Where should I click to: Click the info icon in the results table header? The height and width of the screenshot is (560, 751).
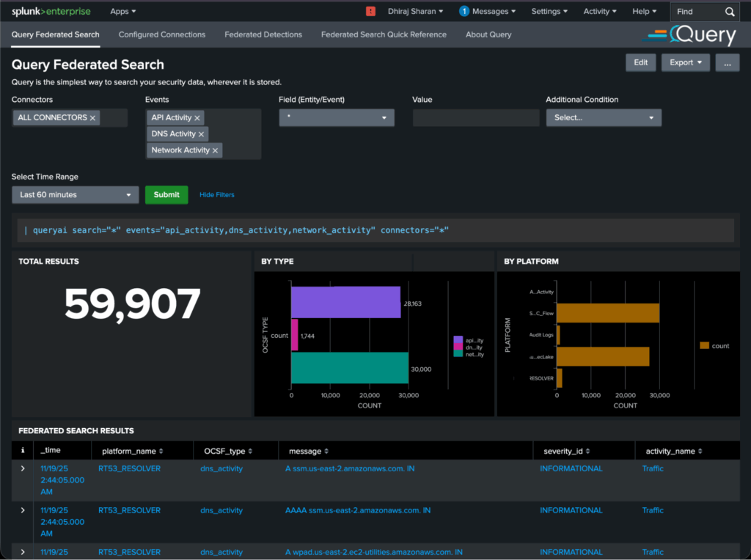(22, 449)
